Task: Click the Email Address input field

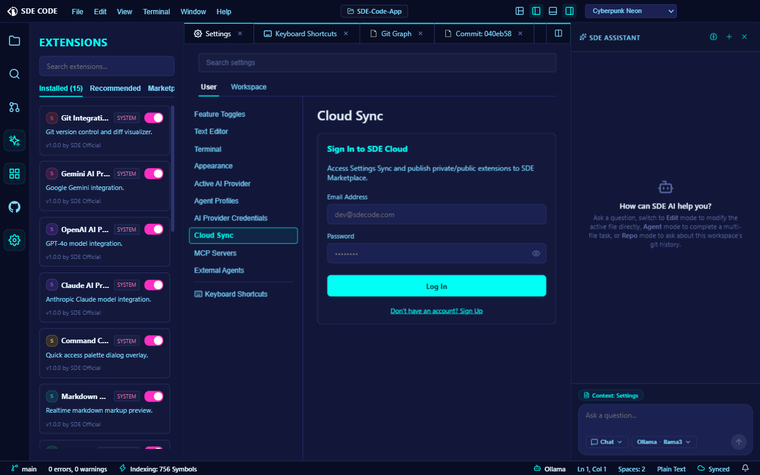Action: coord(437,214)
